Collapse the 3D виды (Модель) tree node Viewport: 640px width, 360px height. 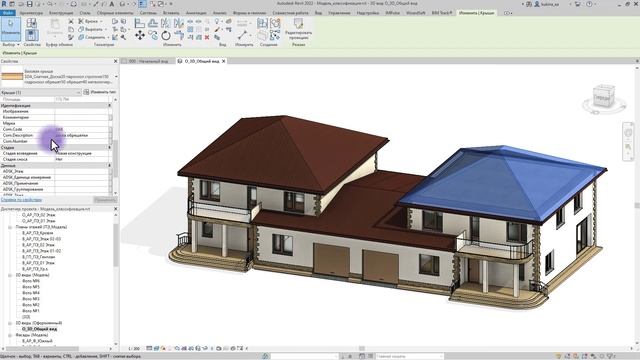click(10, 275)
